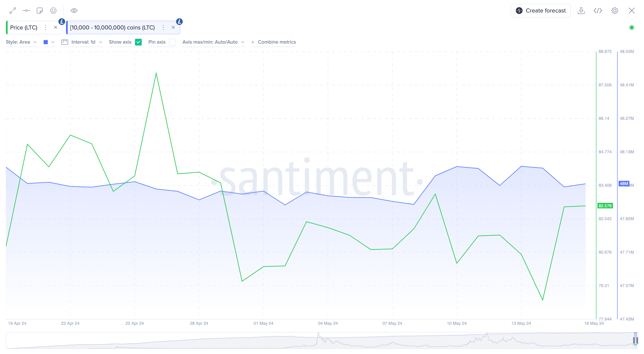Add a sticky note annotation

point(40,11)
